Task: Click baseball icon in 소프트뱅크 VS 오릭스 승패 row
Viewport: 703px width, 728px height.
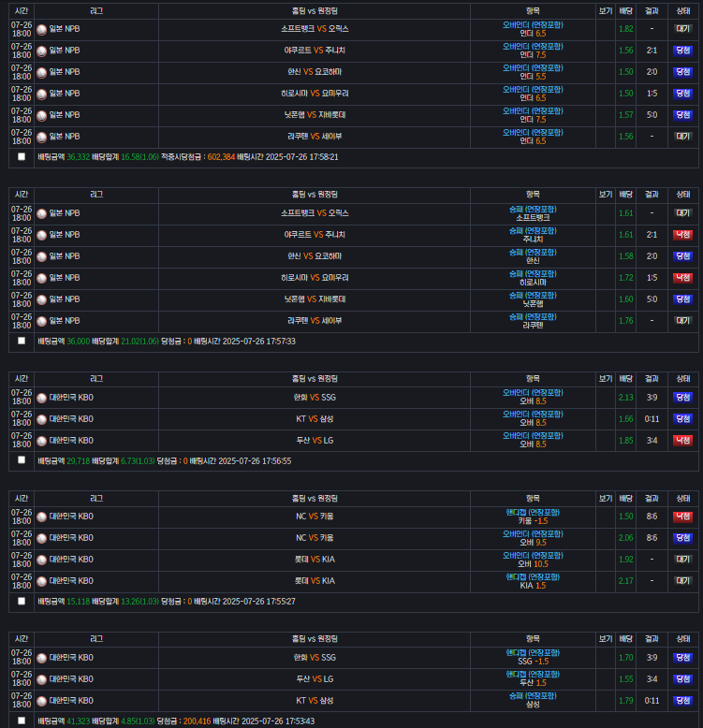Action: click(42, 214)
